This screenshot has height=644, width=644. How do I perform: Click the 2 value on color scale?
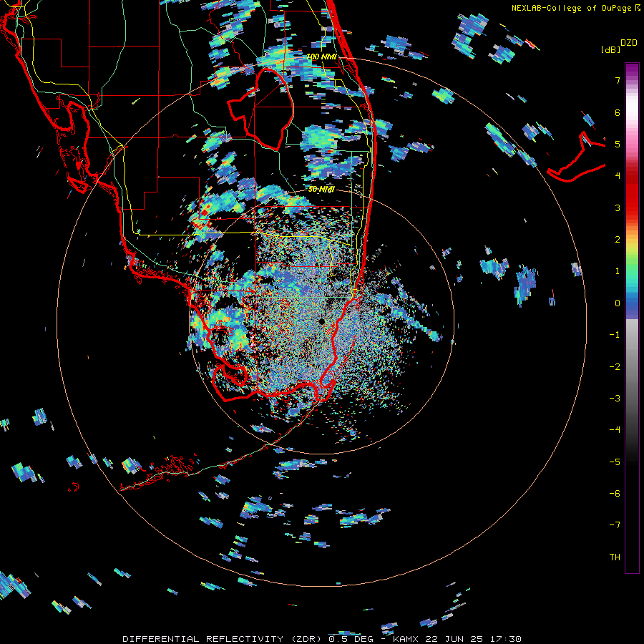coord(618,240)
